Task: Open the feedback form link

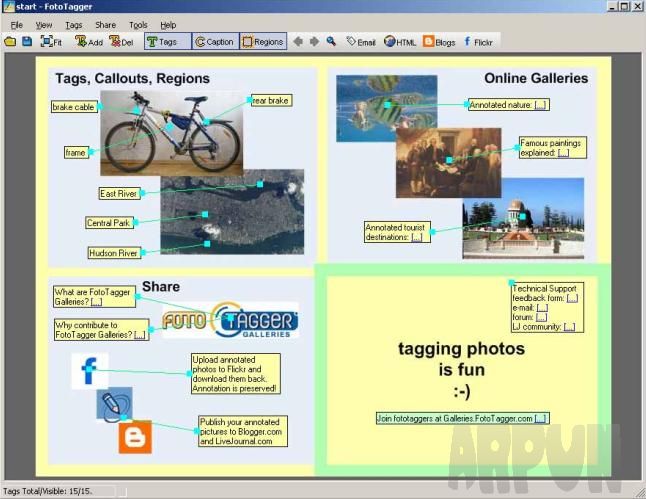Action: tap(572, 298)
